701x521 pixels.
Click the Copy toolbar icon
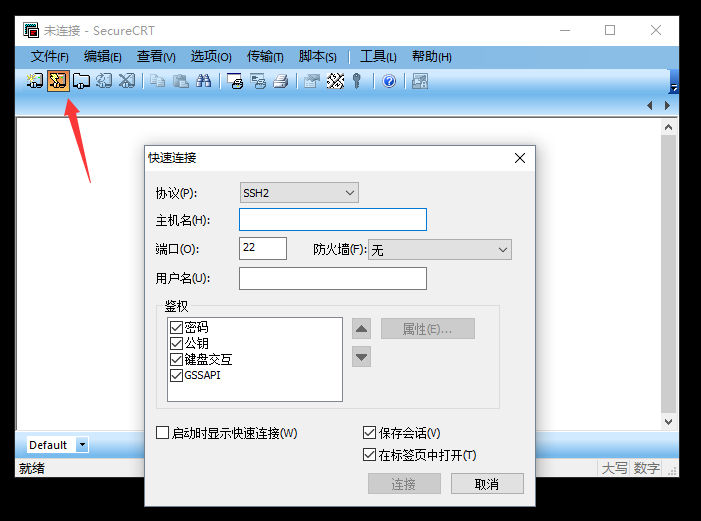[157, 81]
